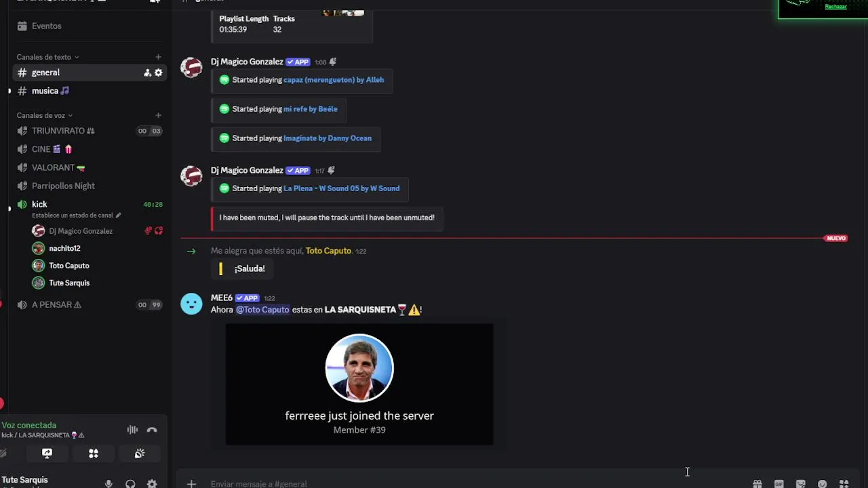The width and height of the screenshot is (868, 488).
Task: Disconnect from voice with hang-up icon
Action: [x=152, y=430]
